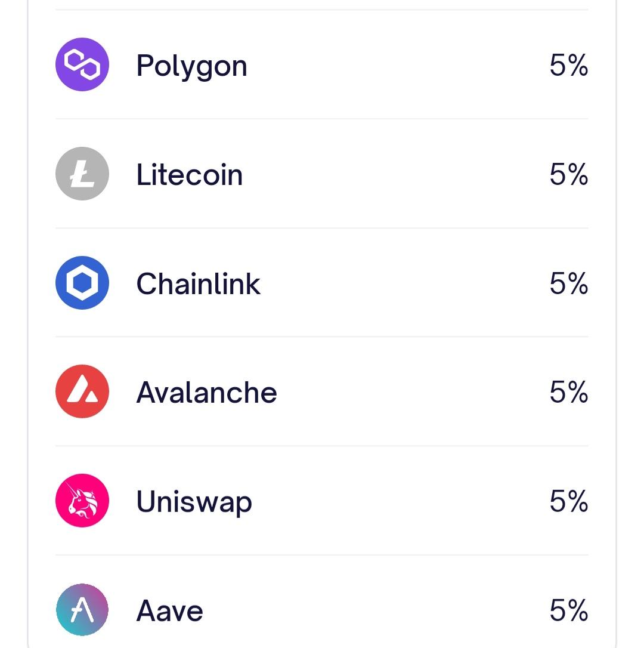Tap the Uniswap name label
The height and width of the screenshot is (648, 644).
(x=194, y=502)
